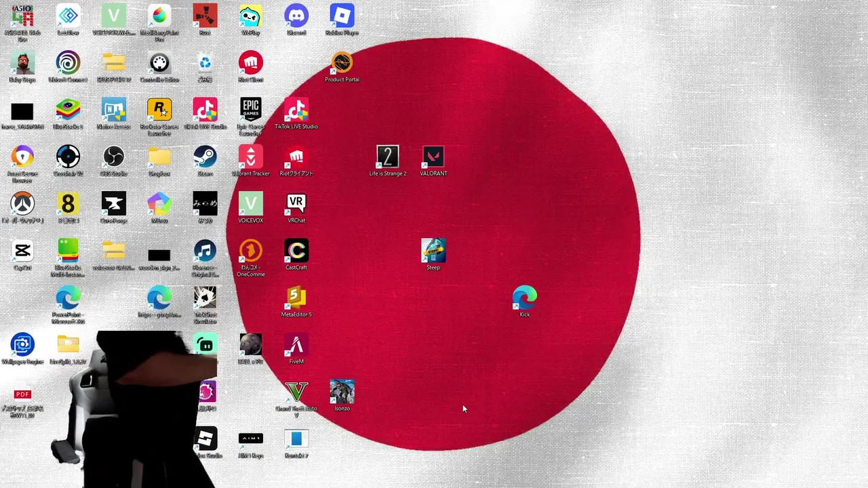Open the Streamlabs green icon
The width and height of the screenshot is (868, 488).
pyautogui.click(x=205, y=345)
